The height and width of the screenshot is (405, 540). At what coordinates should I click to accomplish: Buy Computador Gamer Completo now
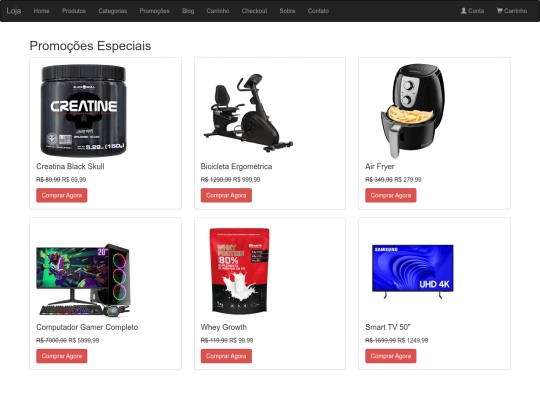(x=62, y=356)
